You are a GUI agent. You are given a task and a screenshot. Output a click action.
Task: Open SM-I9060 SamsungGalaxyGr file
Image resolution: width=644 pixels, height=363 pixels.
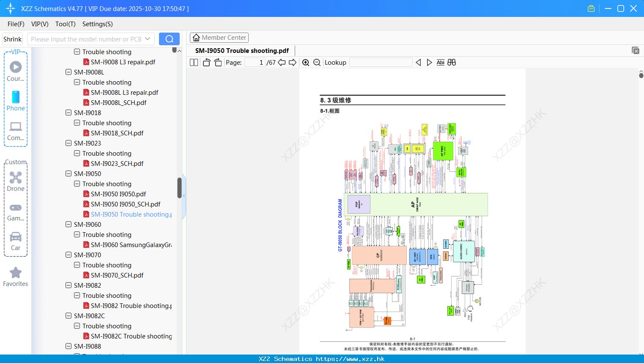pos(127,245)
